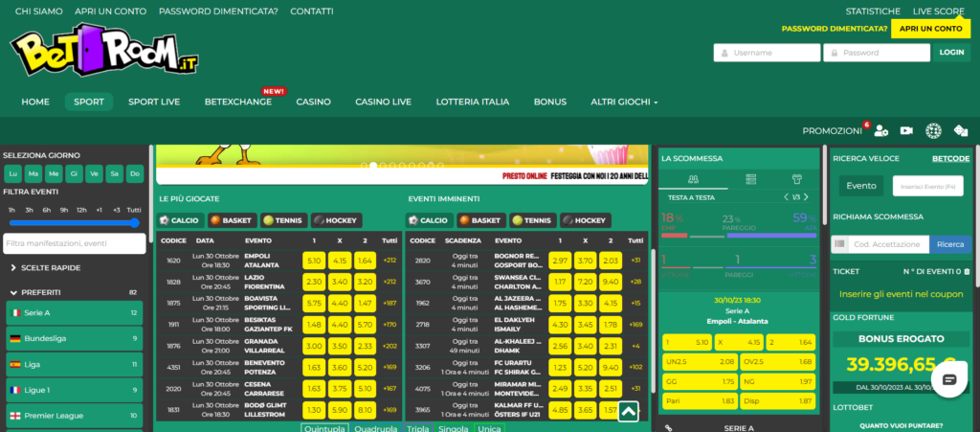Open the Home menu item

pyautogui.click(x=35, y=102)
